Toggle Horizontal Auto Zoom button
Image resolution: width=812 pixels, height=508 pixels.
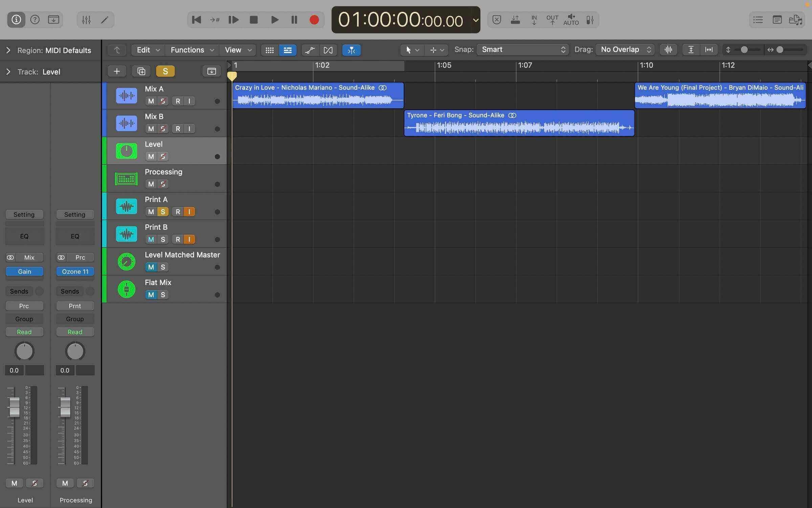click(x=709, y=50)
